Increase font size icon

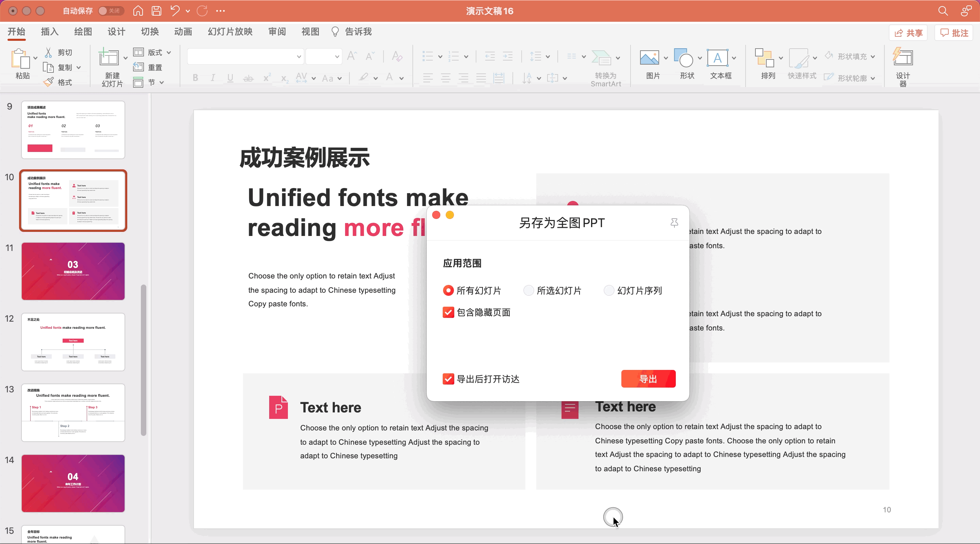coord(352,56)
